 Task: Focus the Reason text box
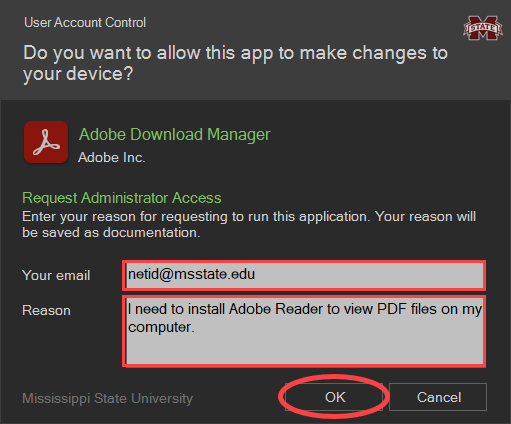(304, 331)
